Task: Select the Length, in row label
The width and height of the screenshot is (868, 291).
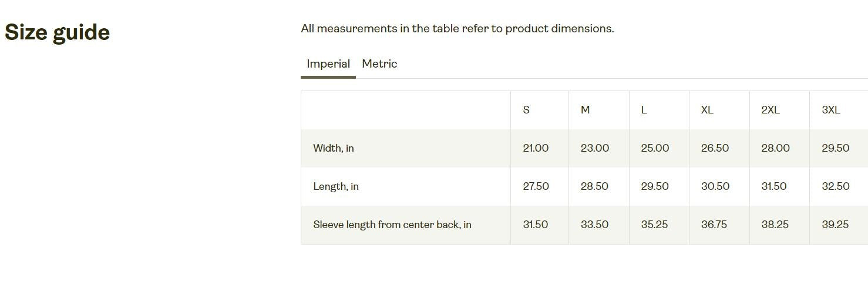Action: (336, 186)
